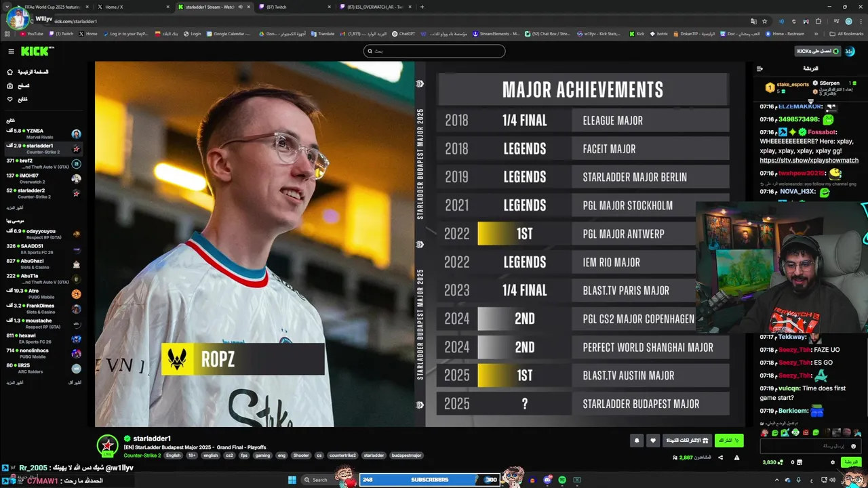Switch to FIFAe World Cup tab

tap(52, 7)
